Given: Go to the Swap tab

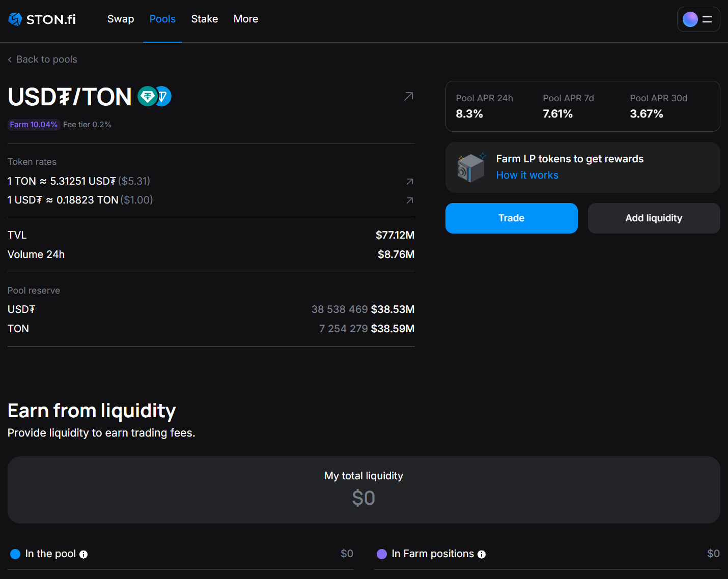Looking at the screenshot, I should point(121,19).
